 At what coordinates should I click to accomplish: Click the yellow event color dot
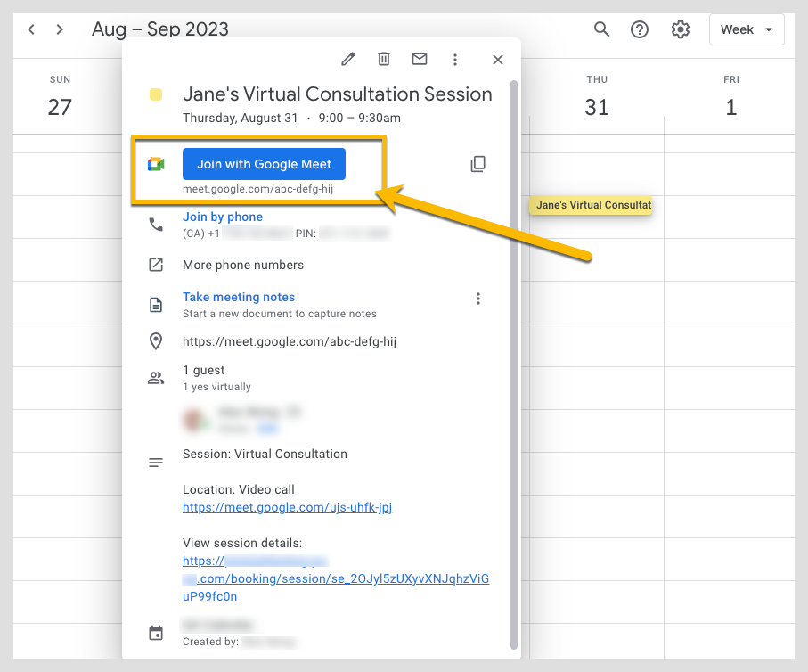[x=156, y=94]
